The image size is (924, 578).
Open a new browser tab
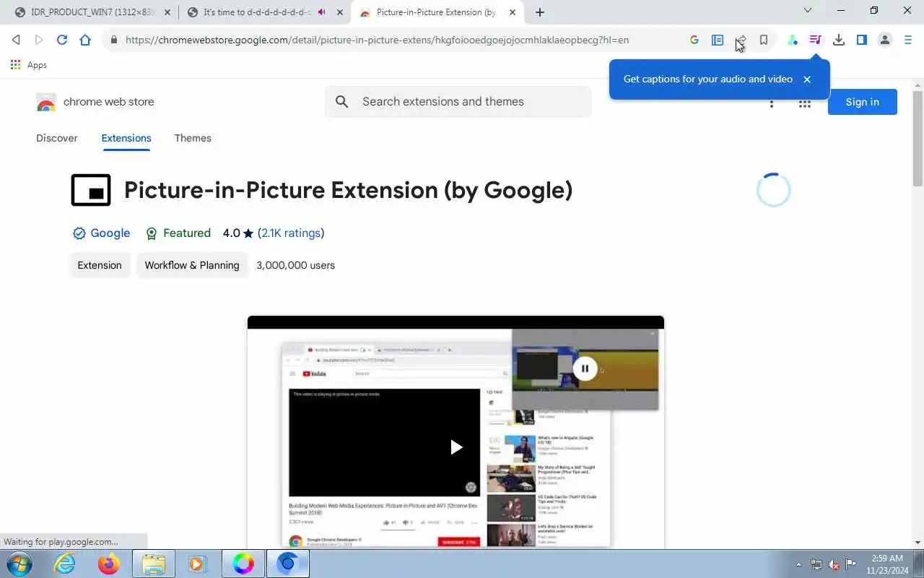pos(540,12)
